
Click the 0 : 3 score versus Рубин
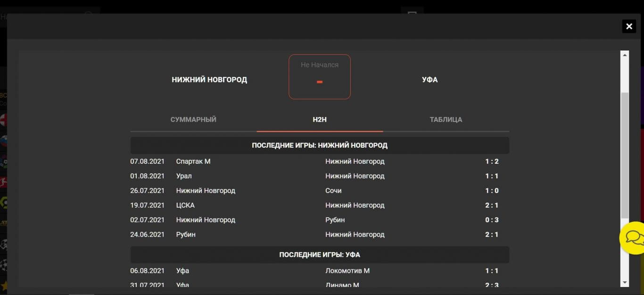click(492, 220)
